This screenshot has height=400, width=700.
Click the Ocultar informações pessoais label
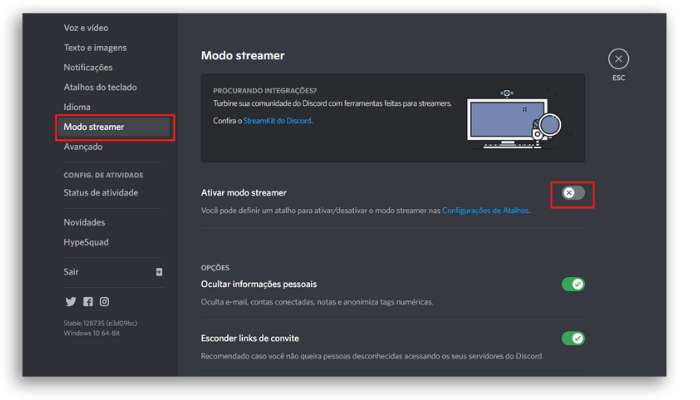point(259,284)
